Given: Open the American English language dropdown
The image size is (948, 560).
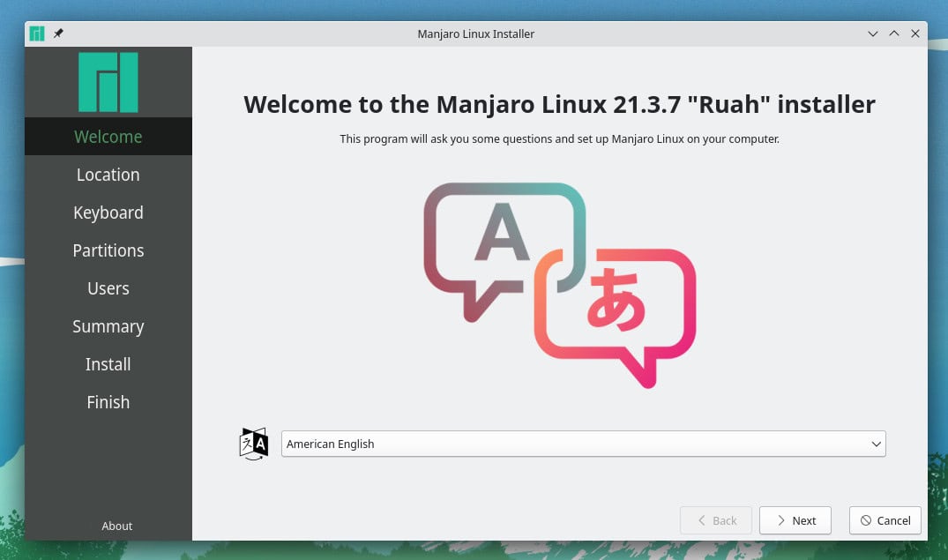Looking at the screenshot, I should 582,444.
